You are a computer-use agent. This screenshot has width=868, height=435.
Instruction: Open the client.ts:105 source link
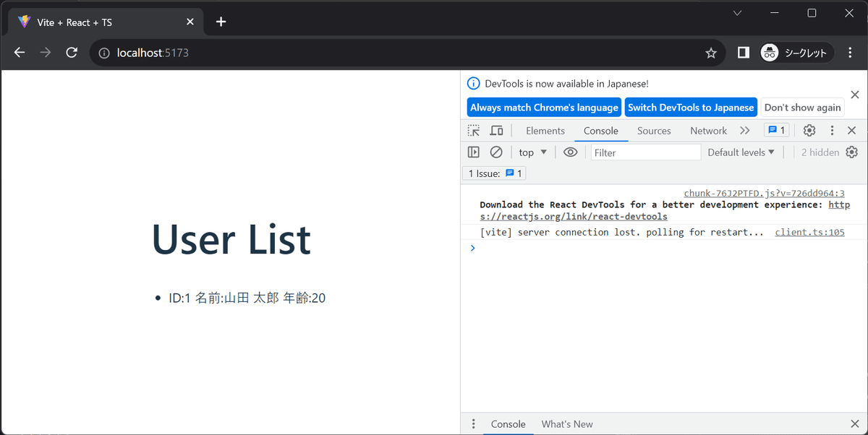point(809,232)
